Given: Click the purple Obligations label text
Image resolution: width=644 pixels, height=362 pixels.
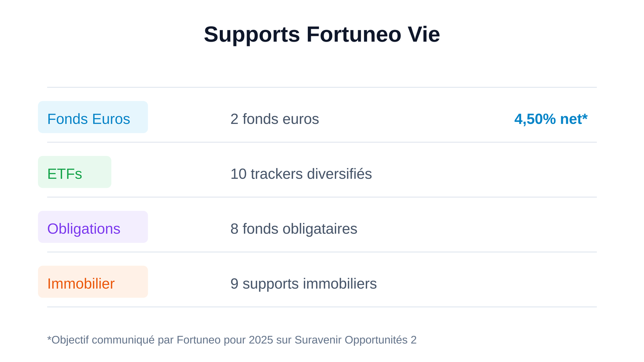Looking at the screenshot, I should click(x=84, y=229).
